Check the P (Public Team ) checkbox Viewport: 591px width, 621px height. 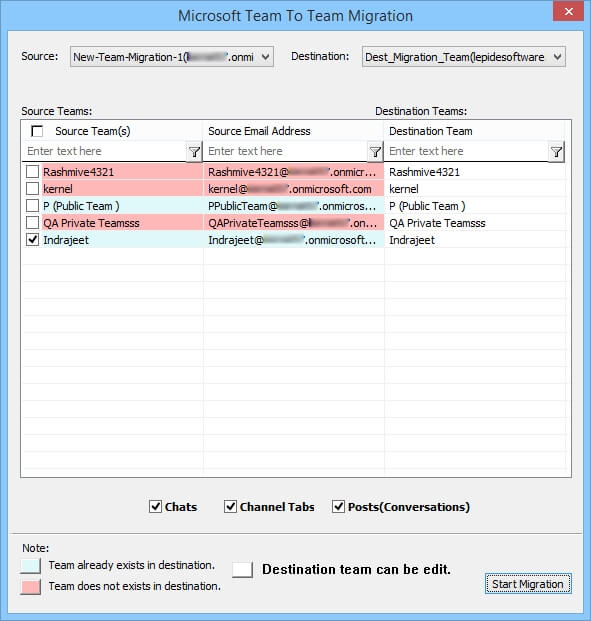[x=32, y=206]
